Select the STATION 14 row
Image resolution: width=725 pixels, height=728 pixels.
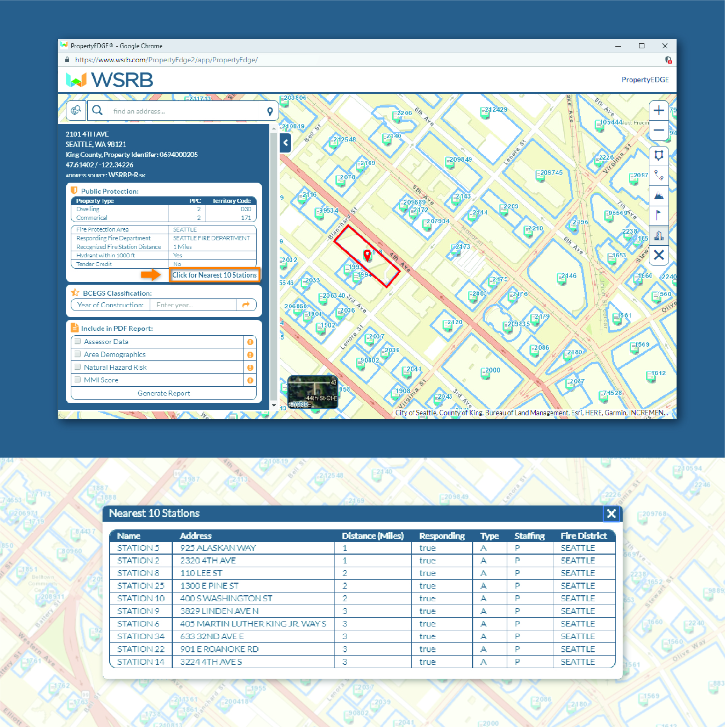[362, 662]
